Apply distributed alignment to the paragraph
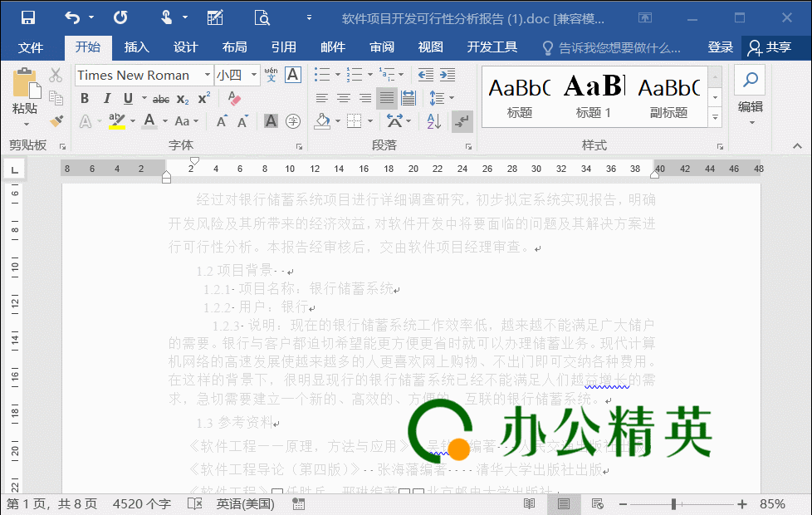The height and width of the screenshot is (515, 812). pyautogui.click(x=408, y=98)
